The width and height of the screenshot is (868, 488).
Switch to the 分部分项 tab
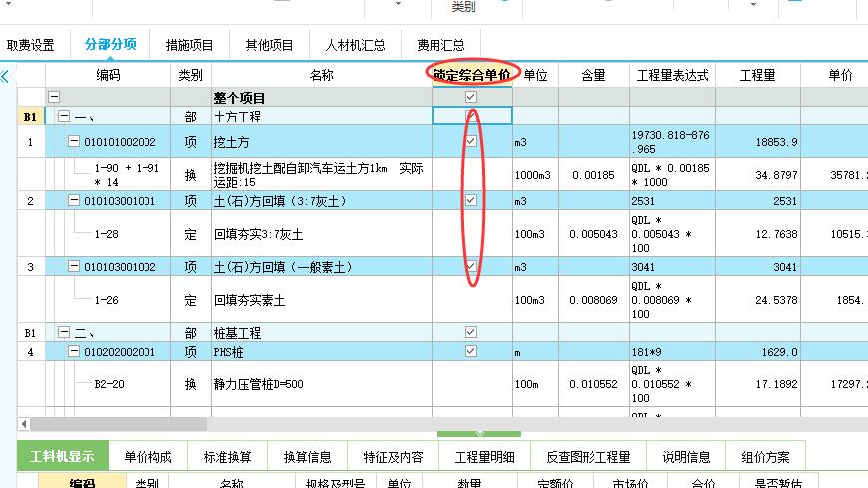point(111,44)
